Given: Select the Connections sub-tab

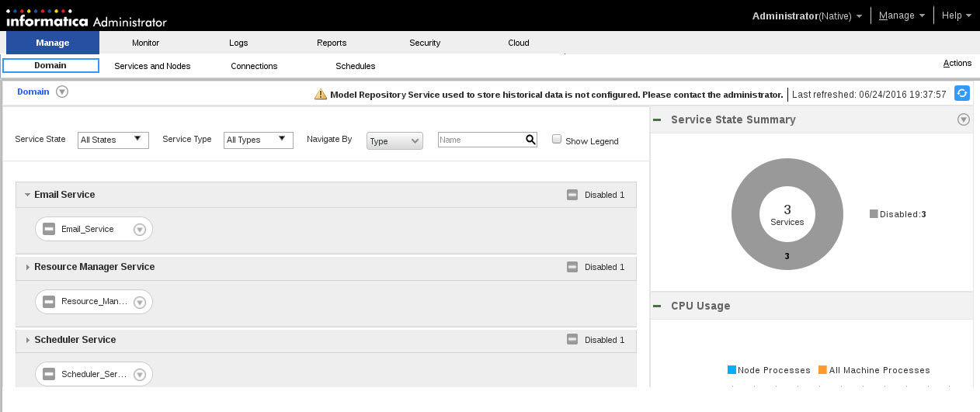Looking at the screenshot, I should pos(254,66).
